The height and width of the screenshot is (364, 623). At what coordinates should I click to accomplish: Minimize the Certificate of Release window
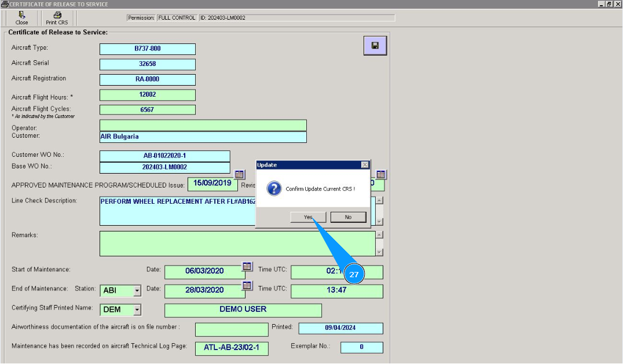(x=601, y=4)
